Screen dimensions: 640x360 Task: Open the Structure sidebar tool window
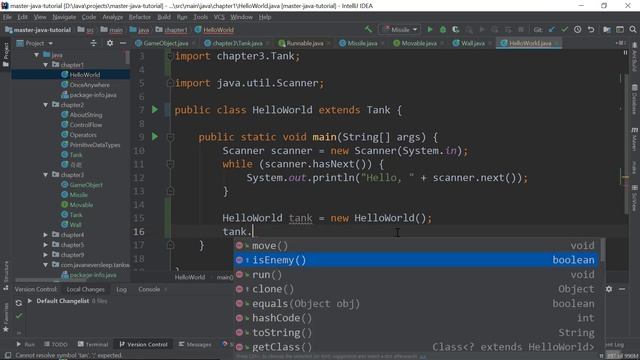pyautogui.click(x=6, y=275)
